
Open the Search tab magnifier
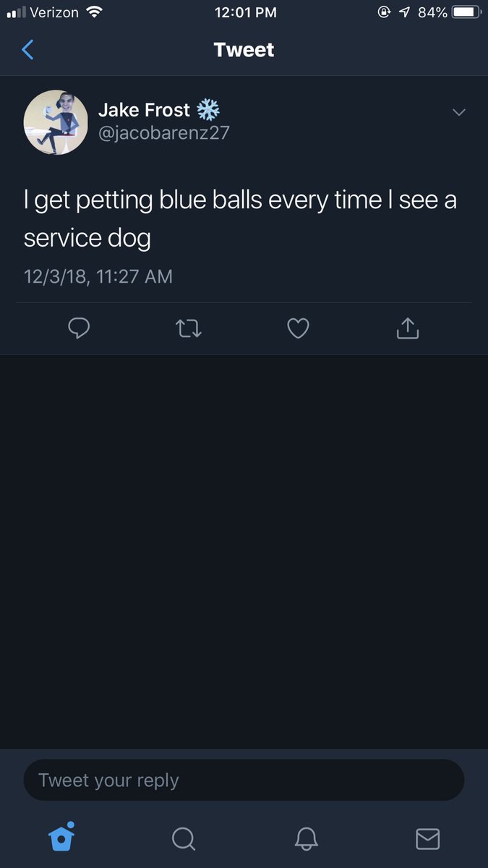coord(184,838)
